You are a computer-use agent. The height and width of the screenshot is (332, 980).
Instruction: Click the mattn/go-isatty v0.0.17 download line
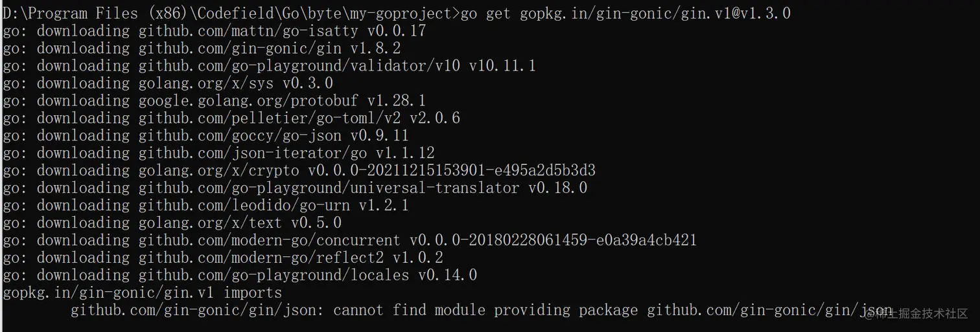coord(214,30)
